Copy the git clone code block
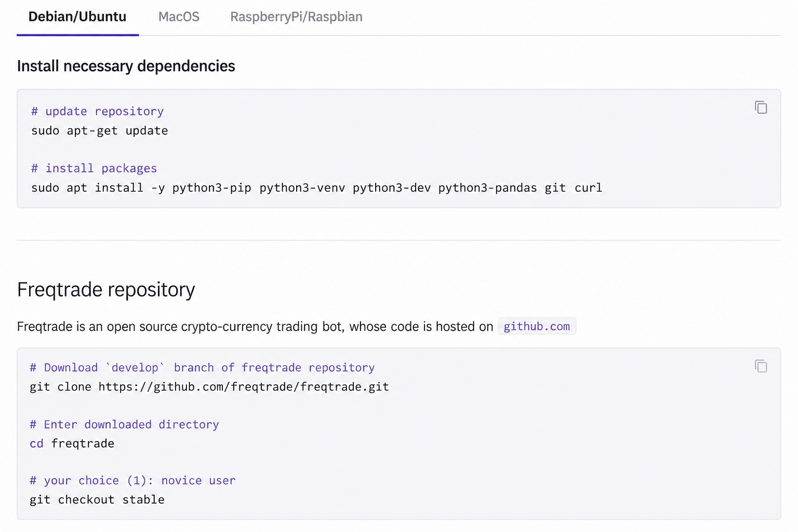The image size is (798, 532). (761, 366)
